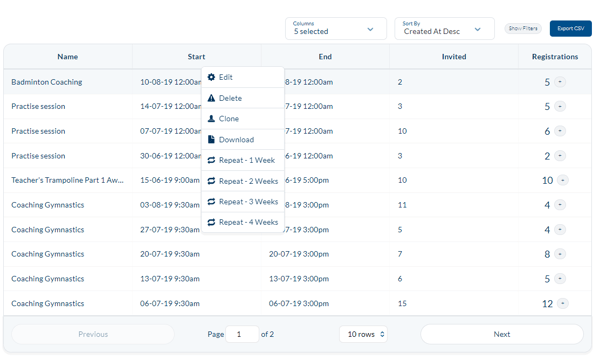The height and width of the screenshot is (360, 600).
Task: Click the repeat icon for 3 Weeks
Action: click(211, 202)
